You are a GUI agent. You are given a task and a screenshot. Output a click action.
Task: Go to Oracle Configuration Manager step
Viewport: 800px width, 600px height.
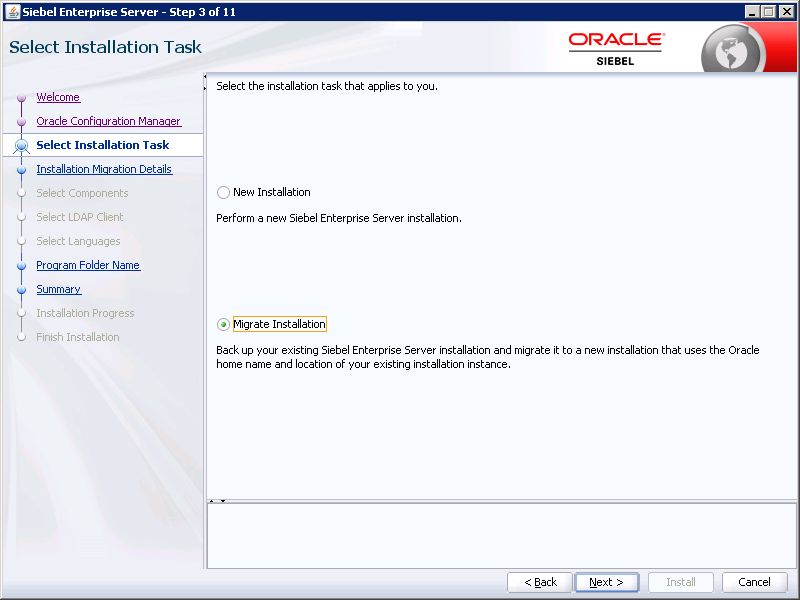[108, 121]
